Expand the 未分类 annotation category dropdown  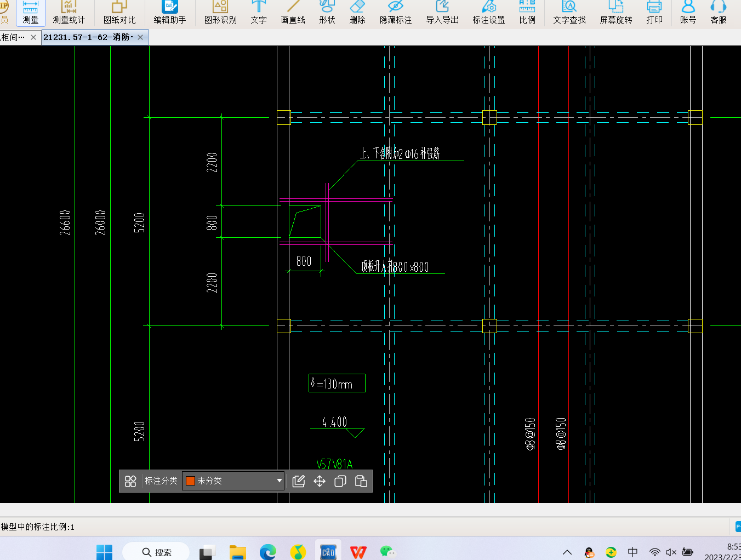coord(280,481)
